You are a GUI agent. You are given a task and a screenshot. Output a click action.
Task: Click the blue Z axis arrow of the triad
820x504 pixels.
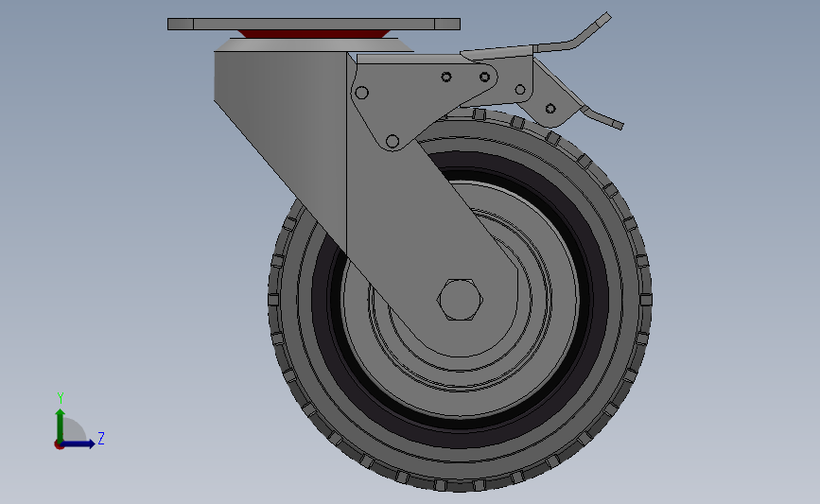point(79,443)
